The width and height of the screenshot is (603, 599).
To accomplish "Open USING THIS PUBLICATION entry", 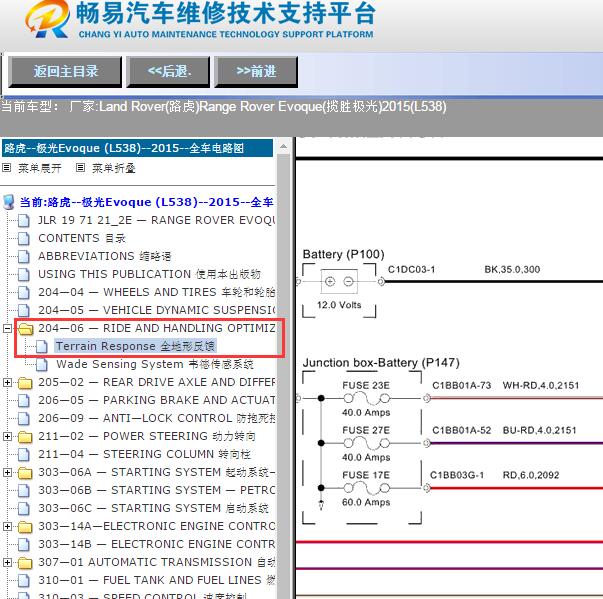I will point(149,274).
